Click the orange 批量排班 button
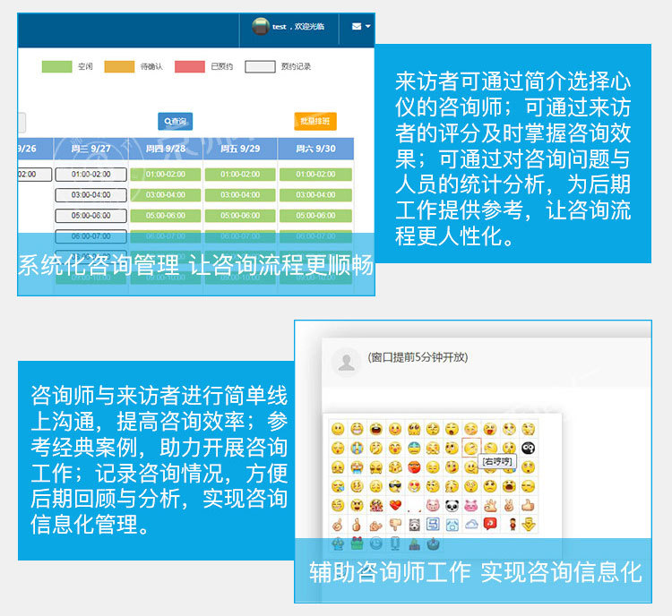Viewport: 672px width, 616px height. (315, 121)
